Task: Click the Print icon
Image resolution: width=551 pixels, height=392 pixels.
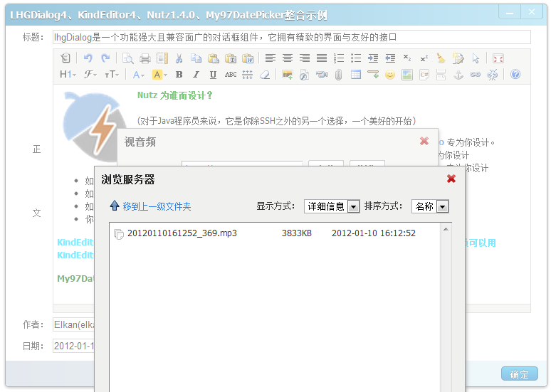Action: coord(145,58)
